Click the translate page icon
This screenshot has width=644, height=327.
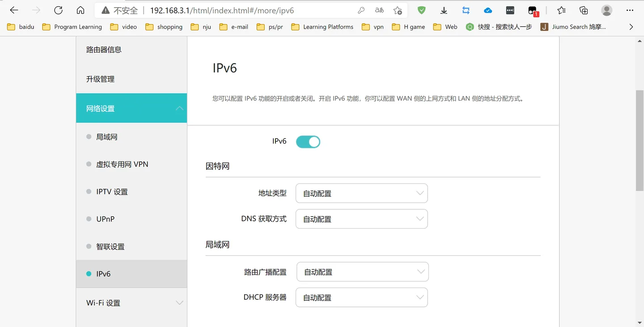tap(379, 10)
